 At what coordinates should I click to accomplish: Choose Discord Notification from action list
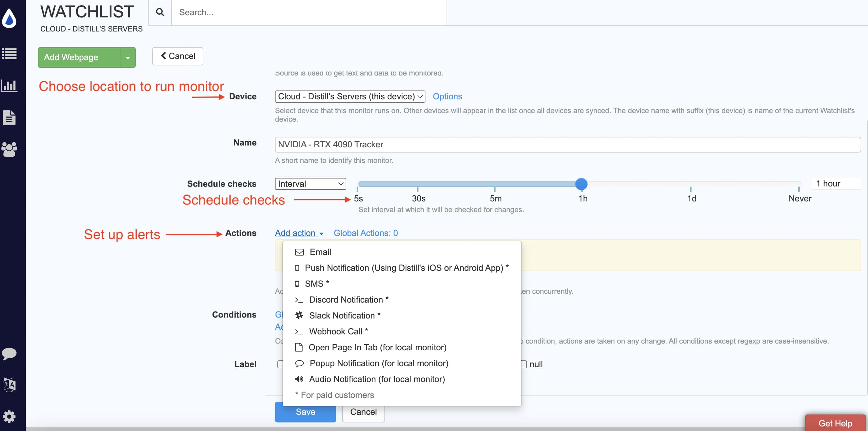click(x=347, y=299)
